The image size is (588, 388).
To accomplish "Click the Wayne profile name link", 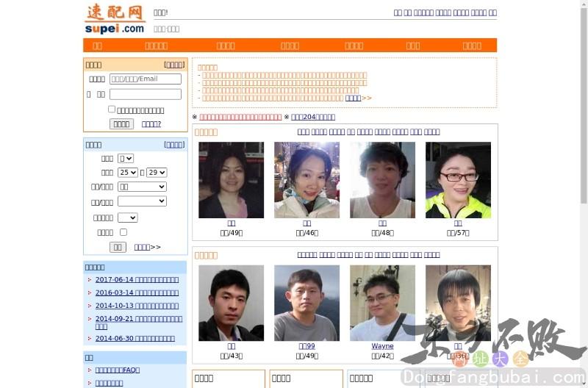I will coord(382,346).
